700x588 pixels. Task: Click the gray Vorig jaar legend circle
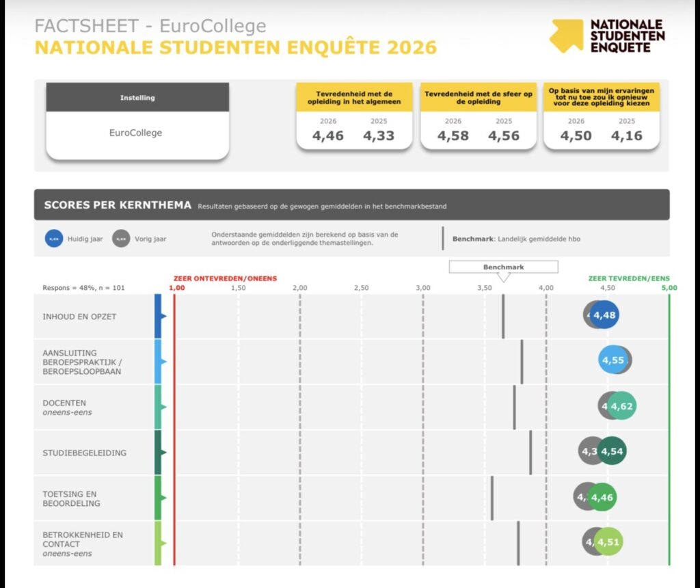click(121, 239)
